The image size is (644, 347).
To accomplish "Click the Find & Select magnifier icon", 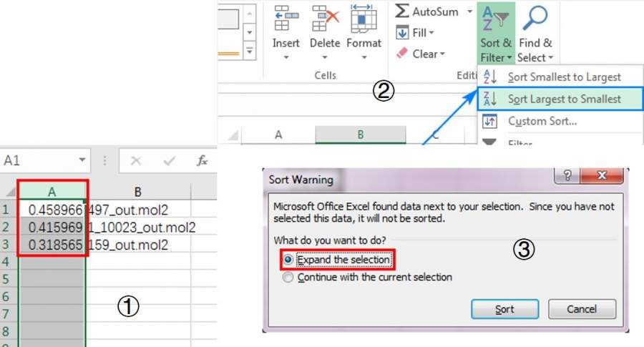I will click(535, 20).
